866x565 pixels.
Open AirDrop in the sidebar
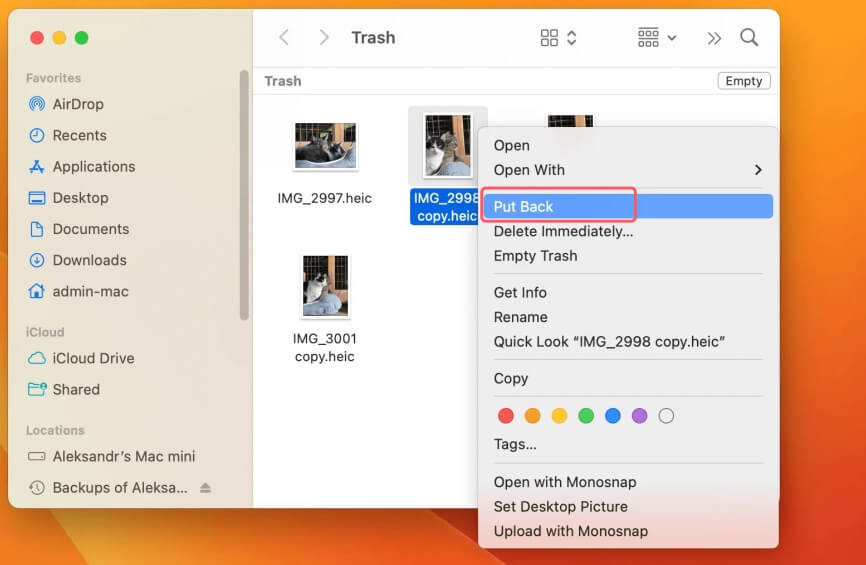(x=66, y=104)
